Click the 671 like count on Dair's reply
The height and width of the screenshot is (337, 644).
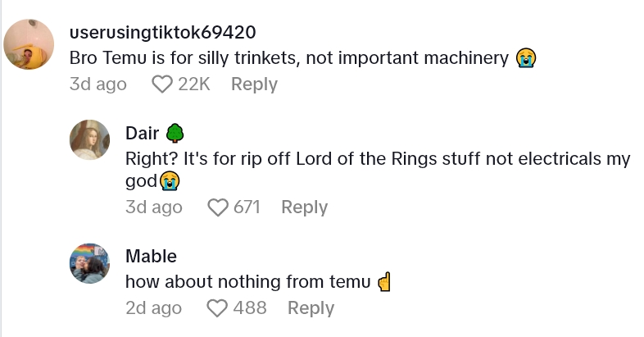point(247,207)
